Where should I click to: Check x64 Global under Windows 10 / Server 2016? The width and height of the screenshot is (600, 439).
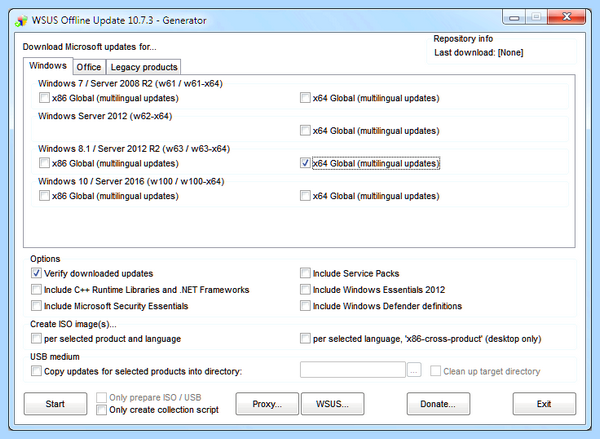(305, 196)
